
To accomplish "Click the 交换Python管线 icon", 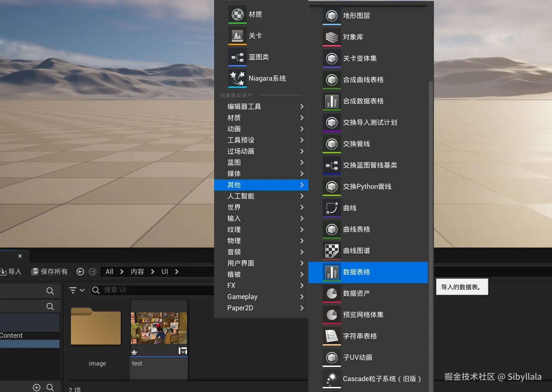I will coord(331,187).
